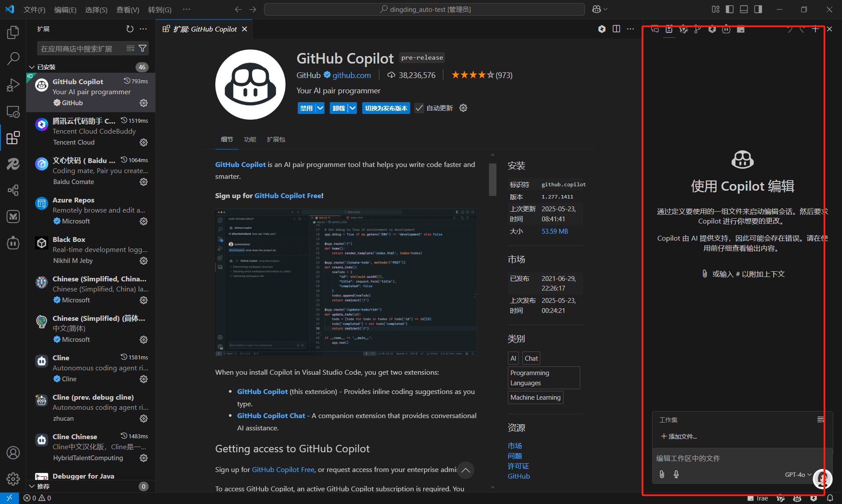Click the extension README scrollbar thumb

tap(492, 180)
